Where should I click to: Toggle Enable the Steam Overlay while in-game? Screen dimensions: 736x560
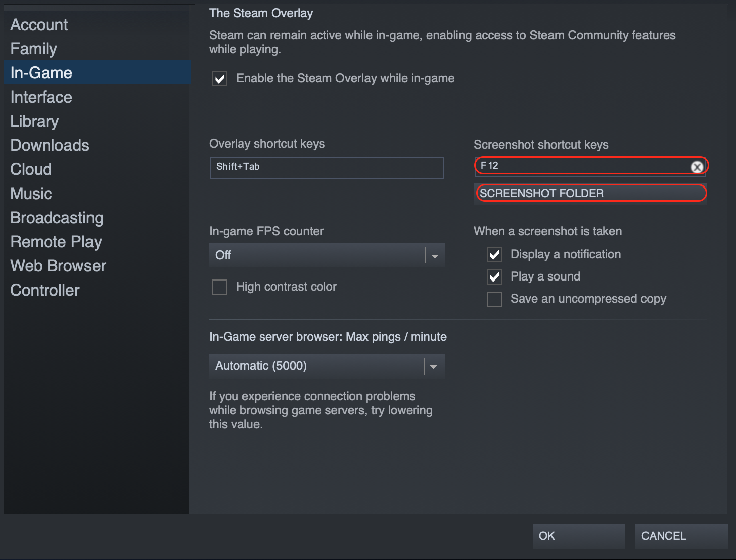click(220, 79)
